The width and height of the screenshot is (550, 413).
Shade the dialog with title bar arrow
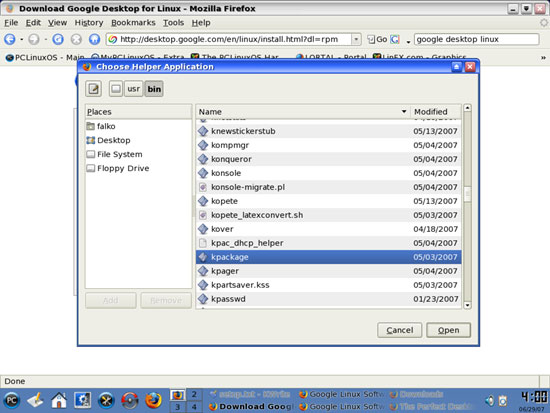coord(456,67)
